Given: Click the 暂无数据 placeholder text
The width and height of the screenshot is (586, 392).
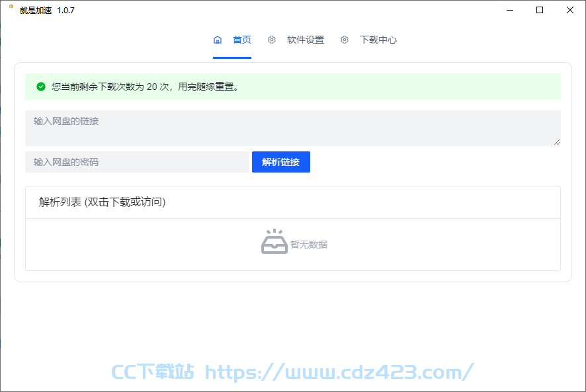Looking at the screenshot, I should (x=309, y=245).
